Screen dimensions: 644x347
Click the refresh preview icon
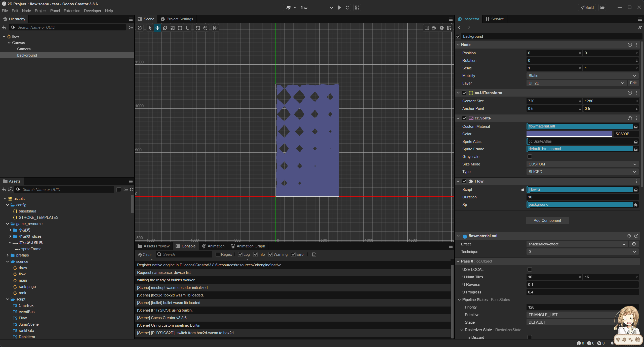[x=347, y=8]
